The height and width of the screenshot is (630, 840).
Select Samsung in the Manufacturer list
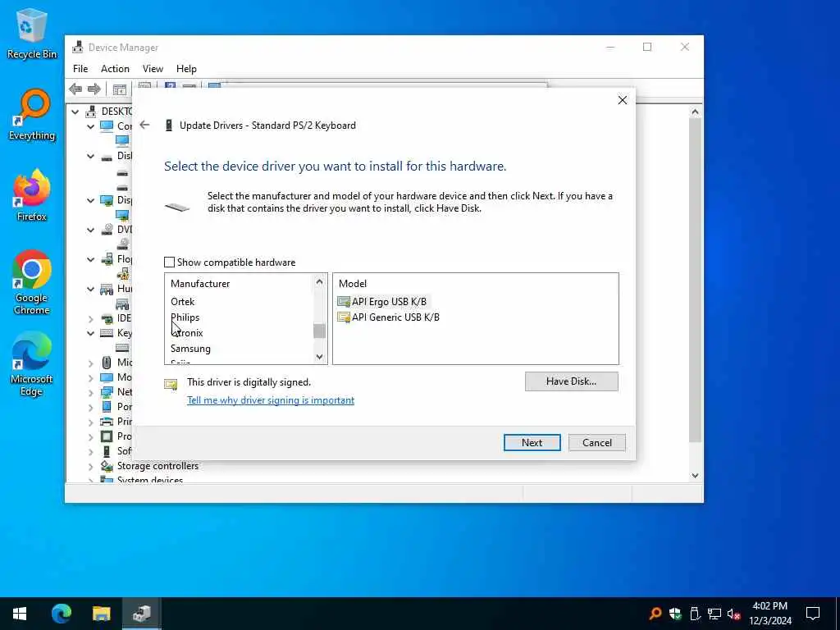tap(190, 348)
